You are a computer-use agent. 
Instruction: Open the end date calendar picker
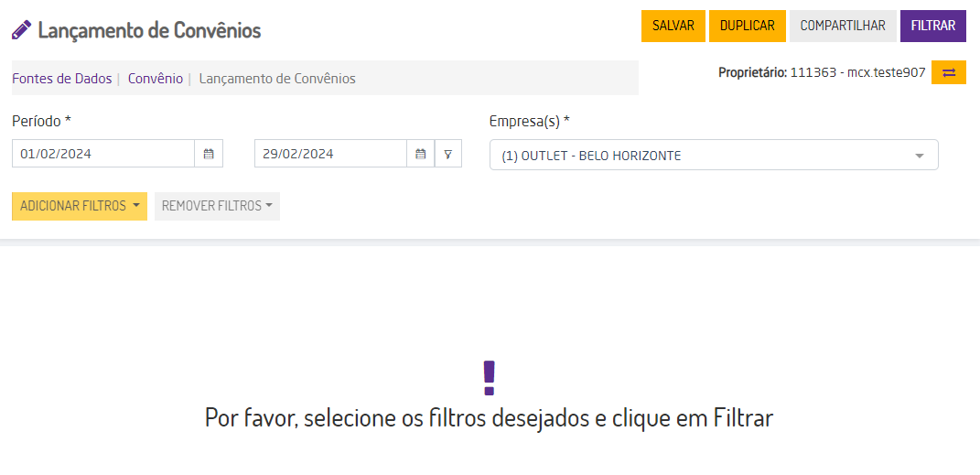click(421, 154)
